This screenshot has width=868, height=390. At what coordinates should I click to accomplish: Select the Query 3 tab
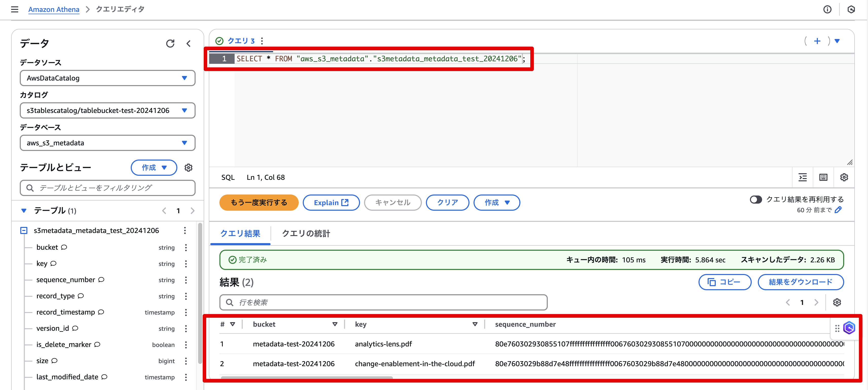pyautogui.click(x=241, y=41)
